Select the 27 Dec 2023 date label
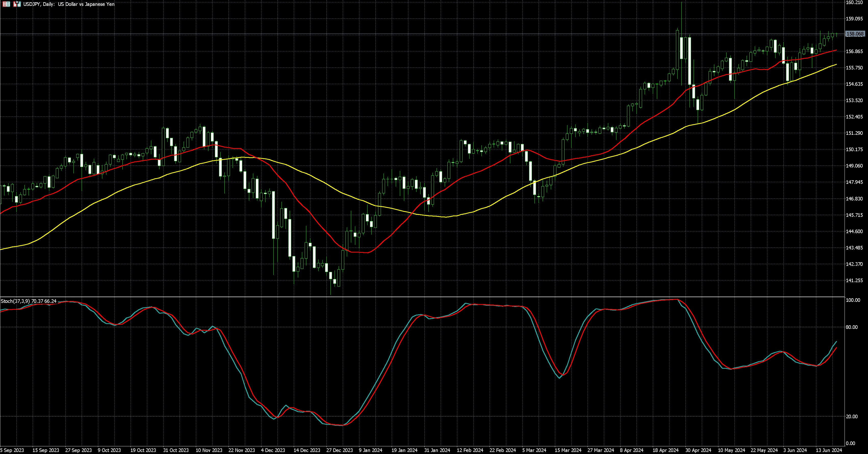Viewport: 868px width, 454px height. coord(339,450)
